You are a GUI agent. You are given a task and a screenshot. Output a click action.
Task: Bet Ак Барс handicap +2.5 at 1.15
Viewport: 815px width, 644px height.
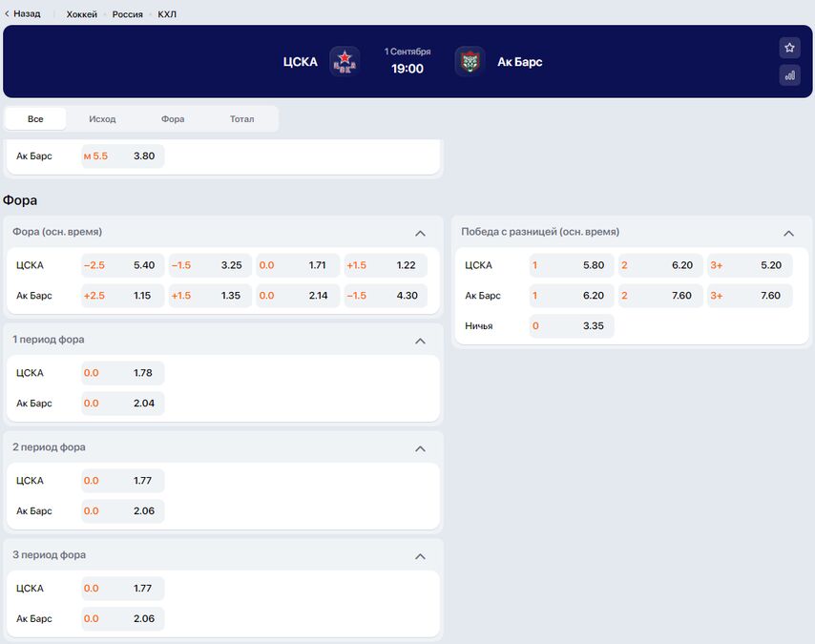click(x=123, y=295)
